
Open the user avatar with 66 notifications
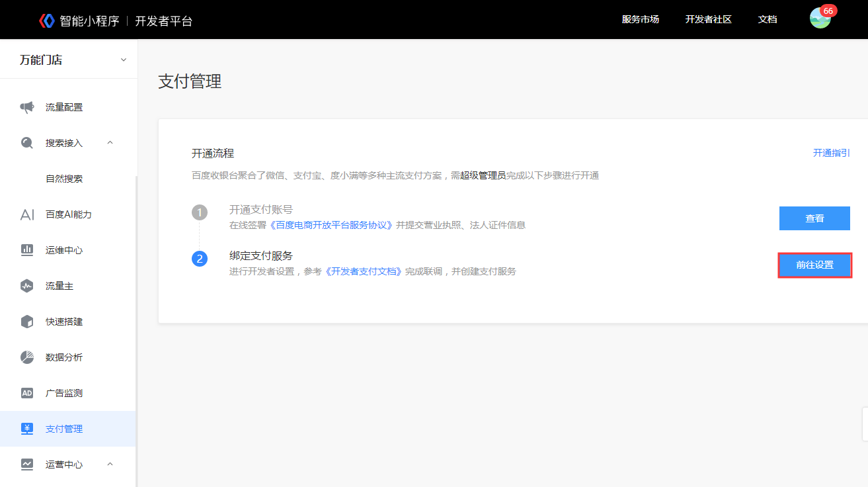coord(820,19)
